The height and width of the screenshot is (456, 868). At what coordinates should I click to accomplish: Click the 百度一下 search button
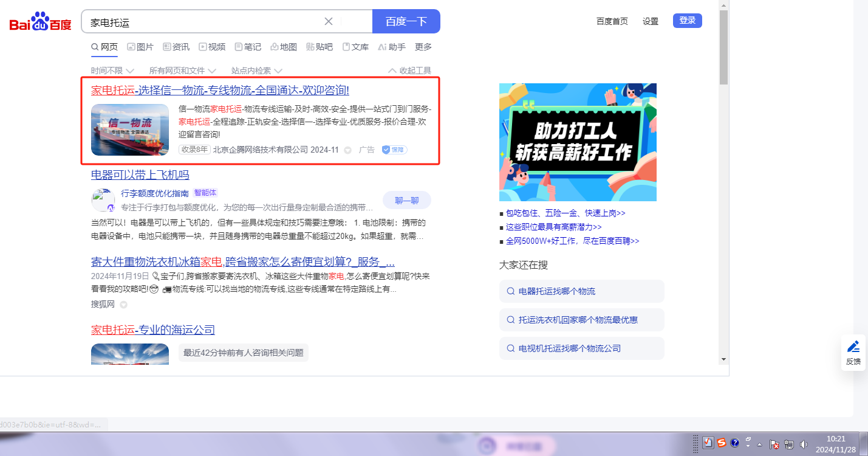pos(406,21)
